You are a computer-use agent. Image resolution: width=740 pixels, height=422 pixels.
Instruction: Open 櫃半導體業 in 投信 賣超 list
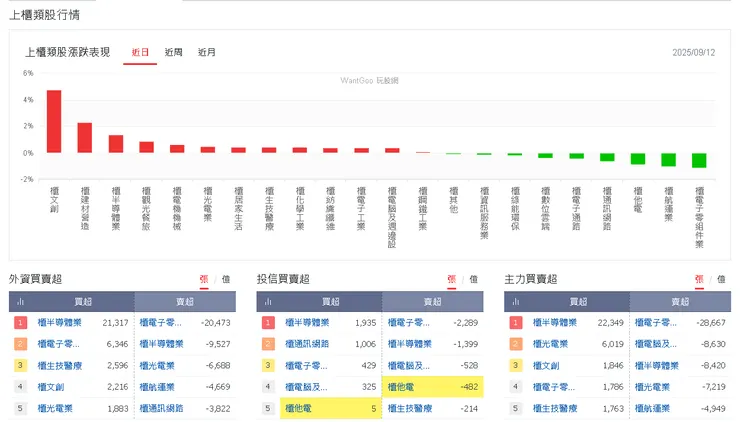tap(410, 344)
